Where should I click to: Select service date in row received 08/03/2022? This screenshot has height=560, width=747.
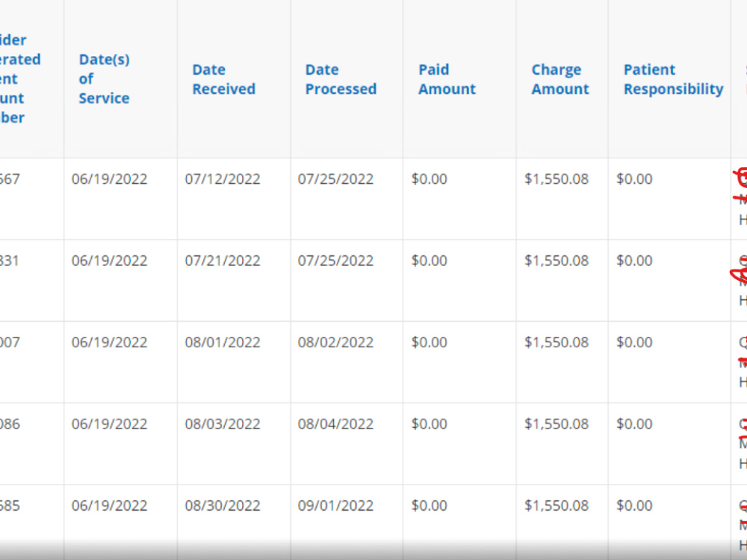[109, 424]
